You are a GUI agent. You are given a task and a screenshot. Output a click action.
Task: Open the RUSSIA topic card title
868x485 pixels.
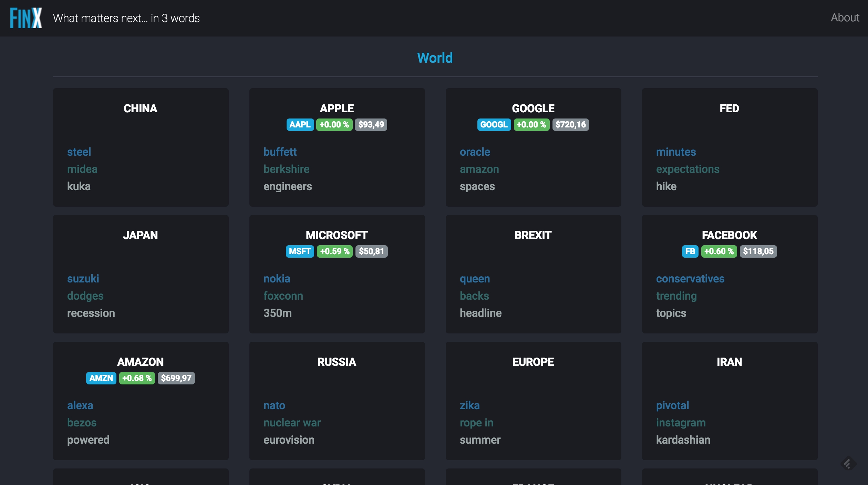[x=337, y=362]
